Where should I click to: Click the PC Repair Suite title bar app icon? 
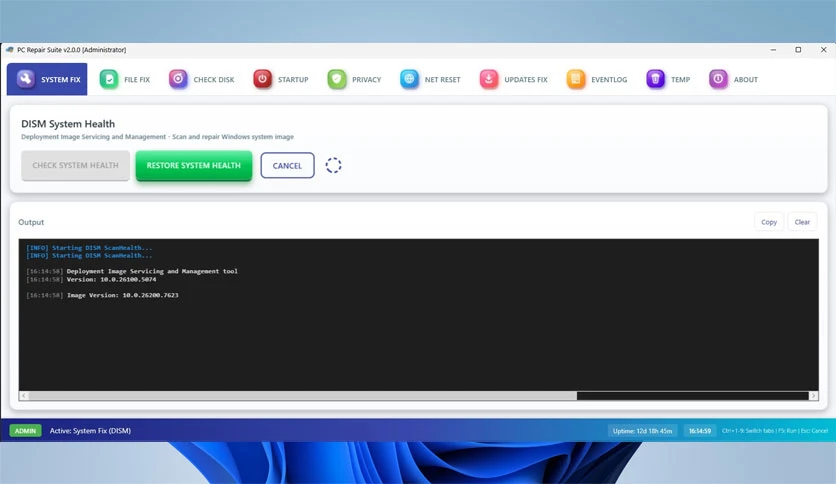(10, 50)
